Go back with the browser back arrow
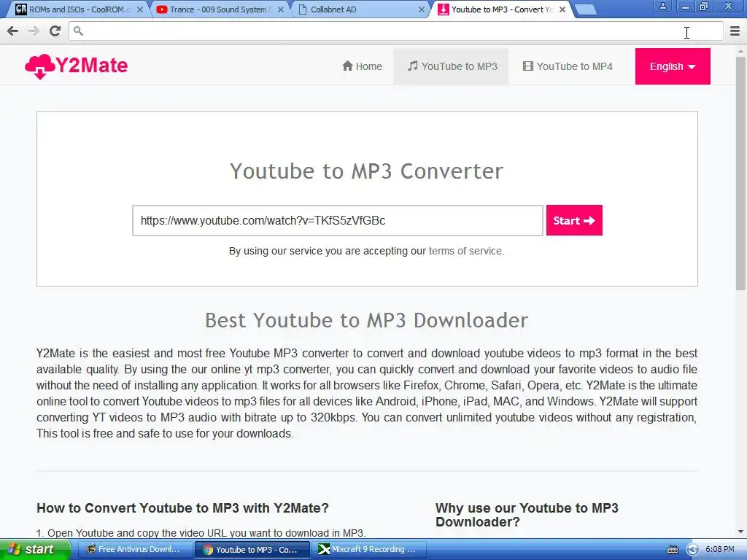This screenshot has width=747, height=560. click(x=13, y=31)
